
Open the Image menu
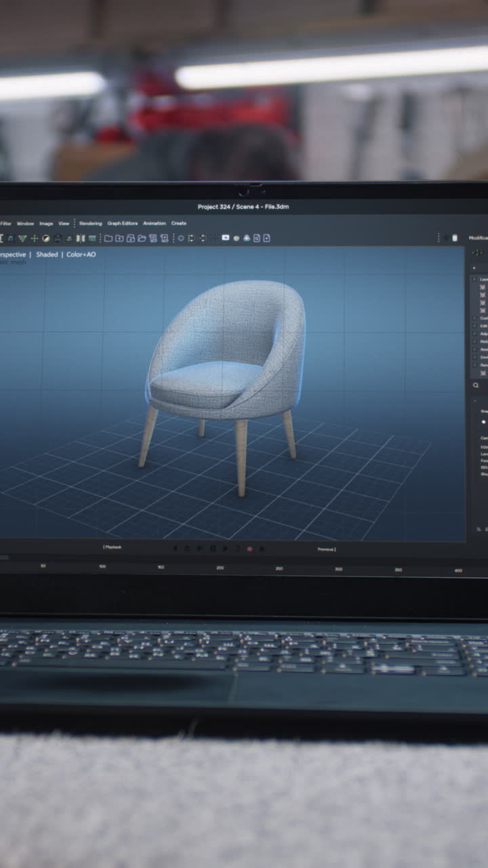click(x=46, y=223)
